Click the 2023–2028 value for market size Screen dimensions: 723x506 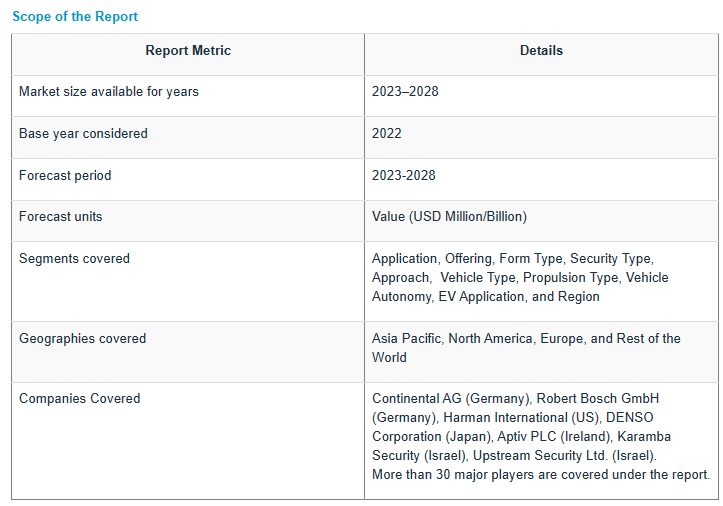[x=405, y=92]
